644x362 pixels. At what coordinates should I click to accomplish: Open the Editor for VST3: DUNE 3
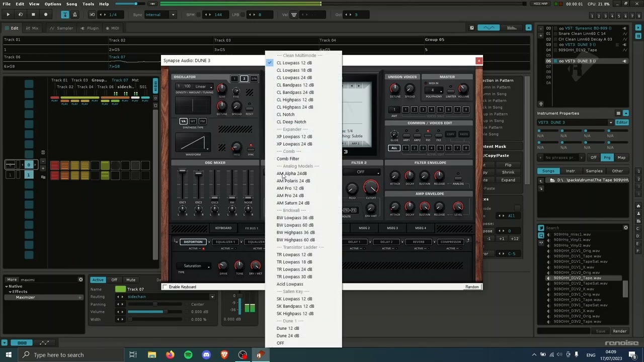pyautogui.click(x=622, y=122)
